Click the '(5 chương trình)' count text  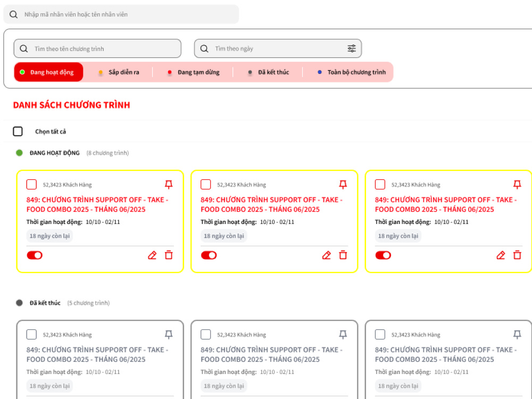point(88,303)
